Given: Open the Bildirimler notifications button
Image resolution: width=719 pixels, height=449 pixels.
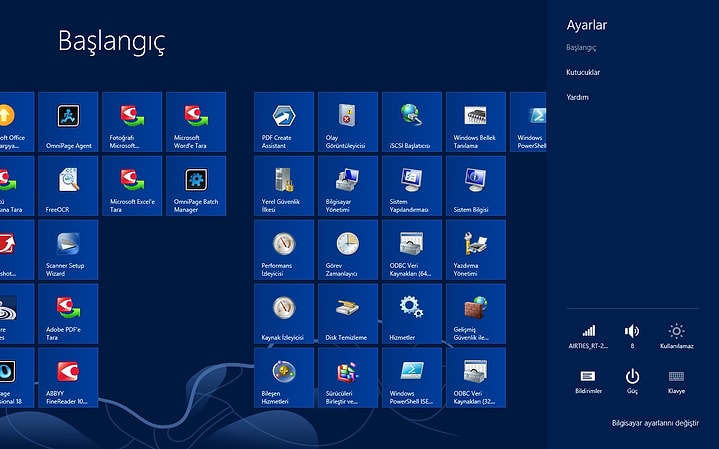Looking at the screenshot, I should (x=588, y=382).
